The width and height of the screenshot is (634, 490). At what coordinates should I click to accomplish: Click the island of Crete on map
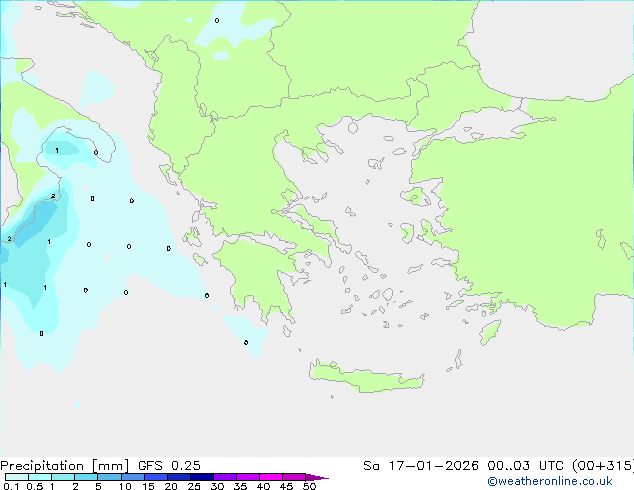pyautogui.click(x=366, y=378)
